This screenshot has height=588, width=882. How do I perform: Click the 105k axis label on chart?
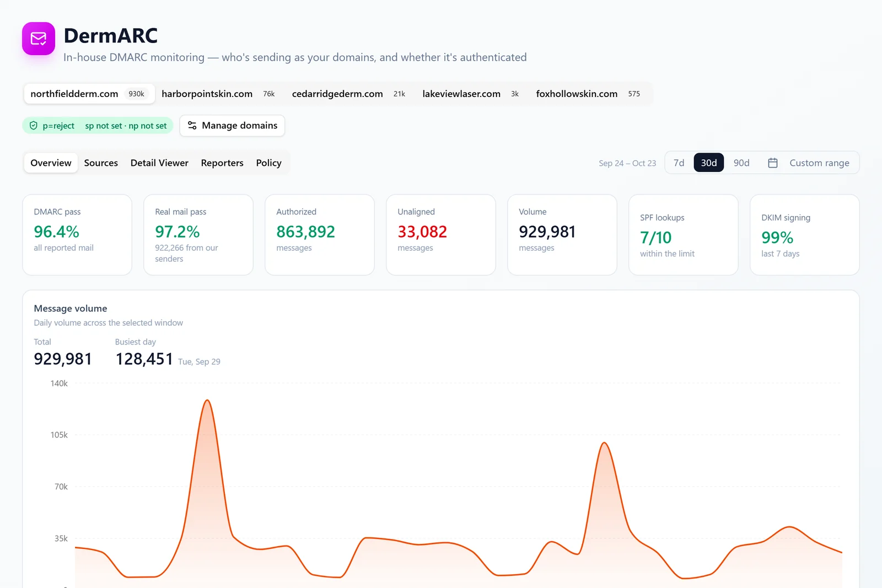59,435
